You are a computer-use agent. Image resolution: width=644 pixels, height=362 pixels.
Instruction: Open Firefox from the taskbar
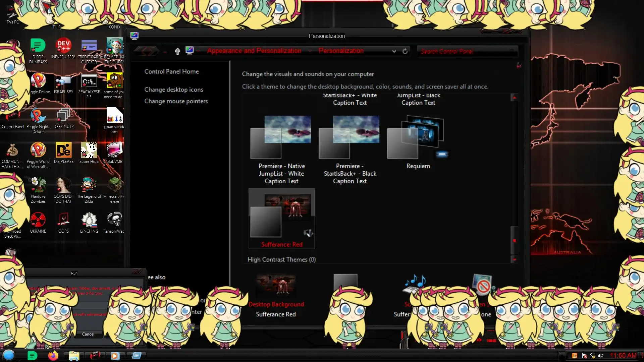point(53,355)
